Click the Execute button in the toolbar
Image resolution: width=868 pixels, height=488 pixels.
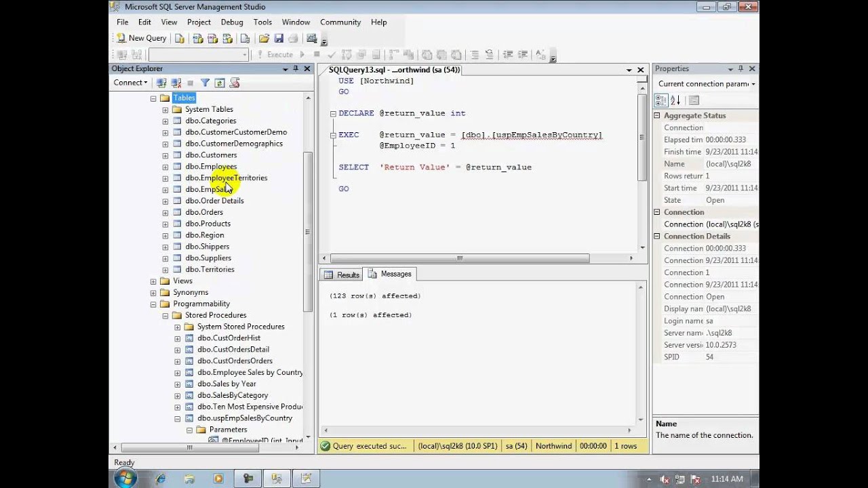(x=275, y=55)
